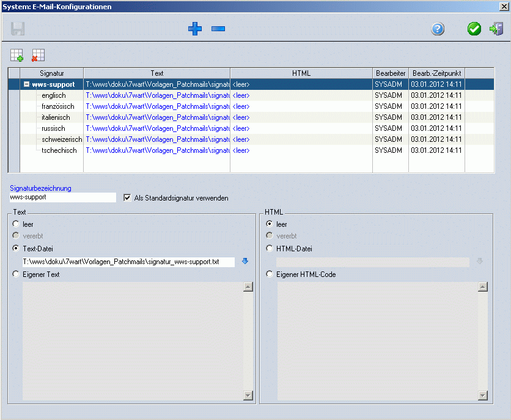Click the blue minus remove icon
Screen dimensions: 511x420
218,29
